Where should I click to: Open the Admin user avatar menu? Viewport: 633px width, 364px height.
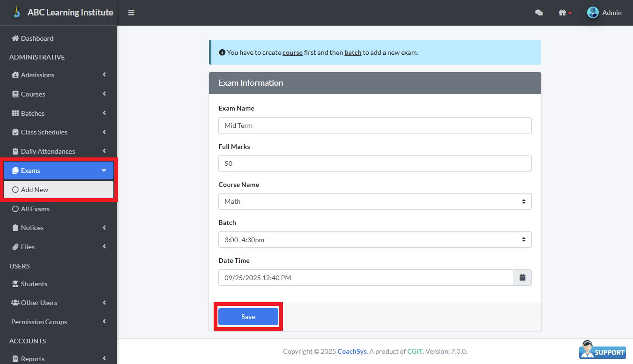[593, 13]
